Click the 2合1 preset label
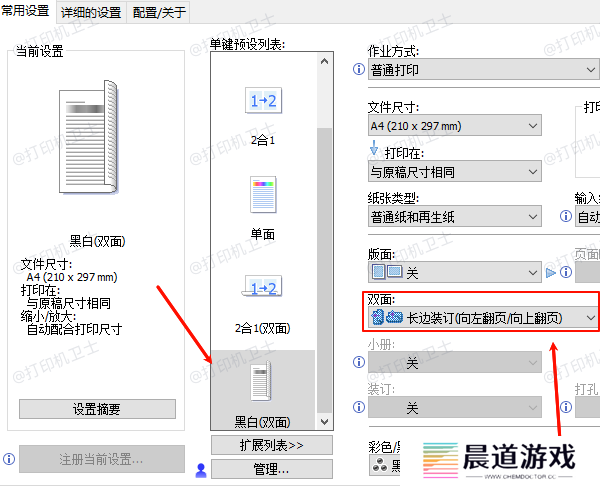 coord(263,140)
